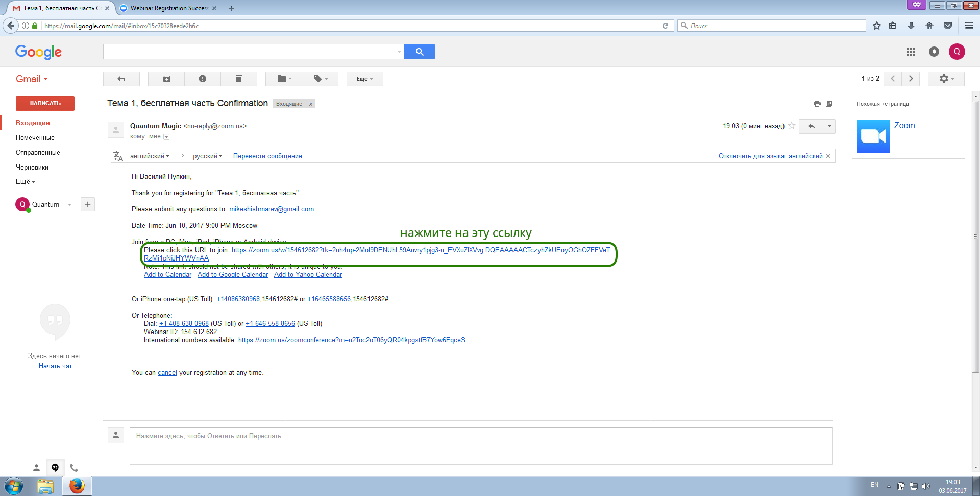Image resolution: width=980 pixels, height=496 pixels.
Task: Change target language русский dropdown
Action: pos(208,156)
